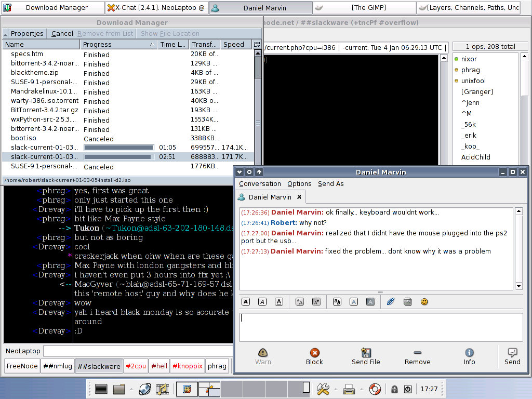Open the column picker in Download Manager
The image size is (532, 399).
257,45
